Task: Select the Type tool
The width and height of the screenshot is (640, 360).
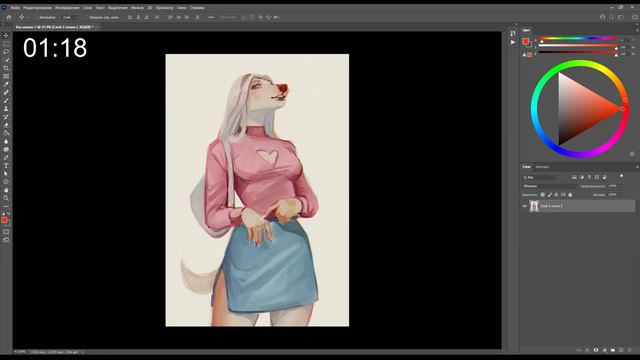Action: (6, 166)
